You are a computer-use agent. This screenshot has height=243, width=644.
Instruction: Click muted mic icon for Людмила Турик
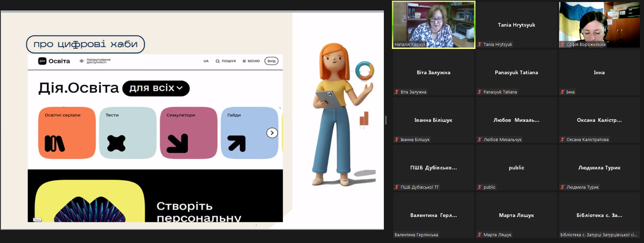(x=562, y=187)
